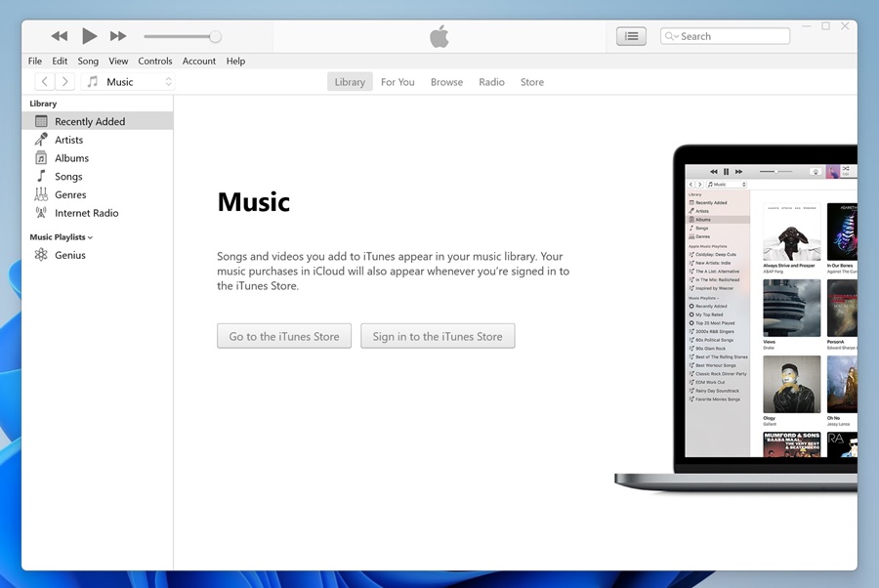Open the Music media type dropdown
Image resolution: width=879 pixels, height=588 pixels.
tap(128, 82)
